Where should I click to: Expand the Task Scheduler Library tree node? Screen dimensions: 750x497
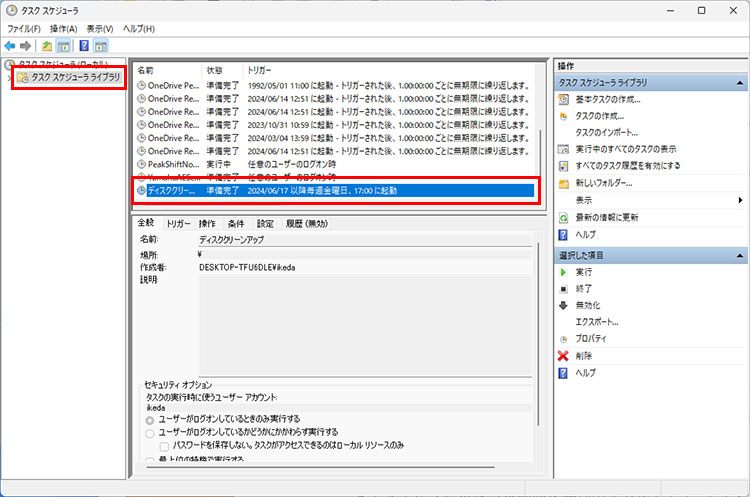7,77
